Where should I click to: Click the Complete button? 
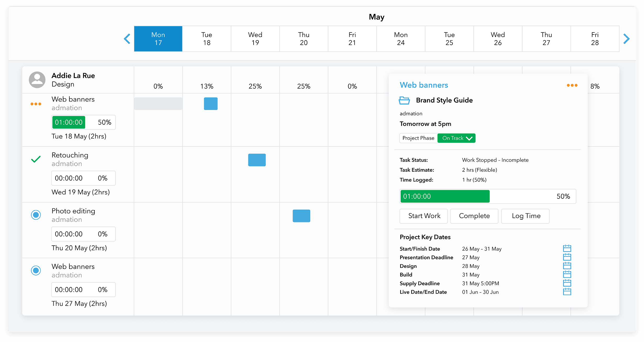(474, 216)
